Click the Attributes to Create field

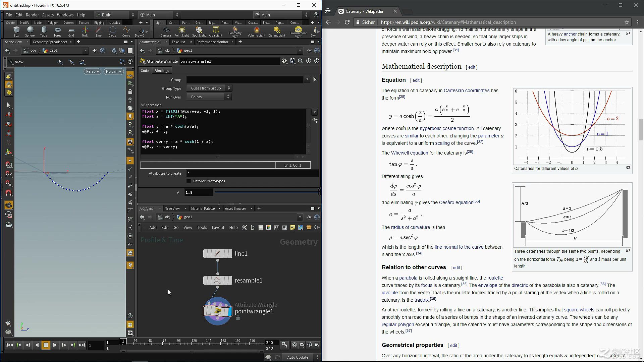point(252,173)
